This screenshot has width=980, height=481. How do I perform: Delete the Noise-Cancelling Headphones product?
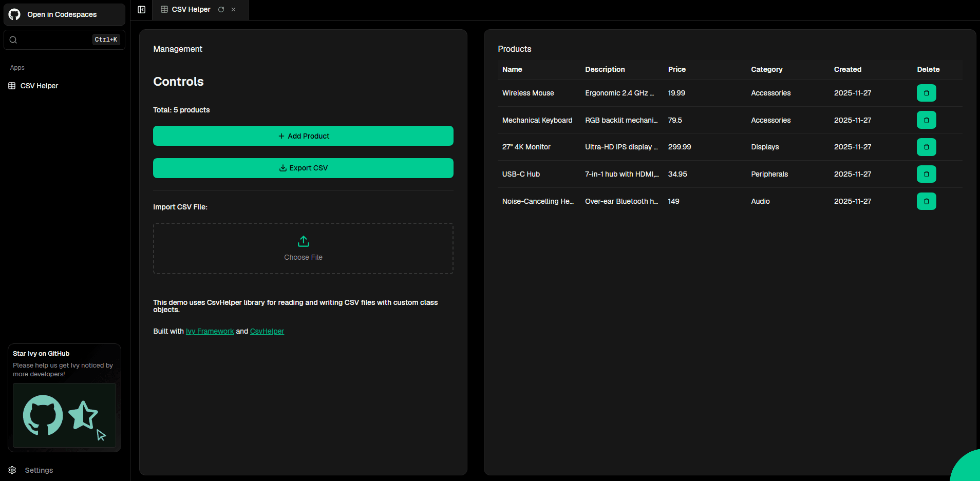click(926, 202)
